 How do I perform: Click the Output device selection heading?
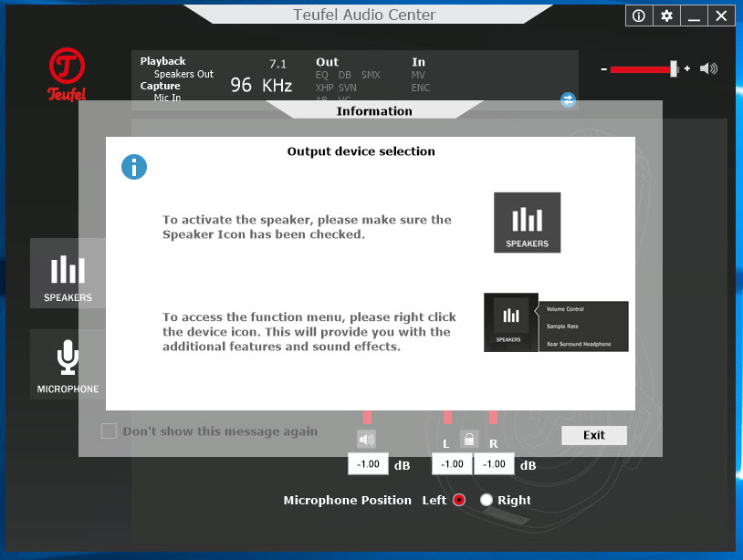tap(361, 151)
